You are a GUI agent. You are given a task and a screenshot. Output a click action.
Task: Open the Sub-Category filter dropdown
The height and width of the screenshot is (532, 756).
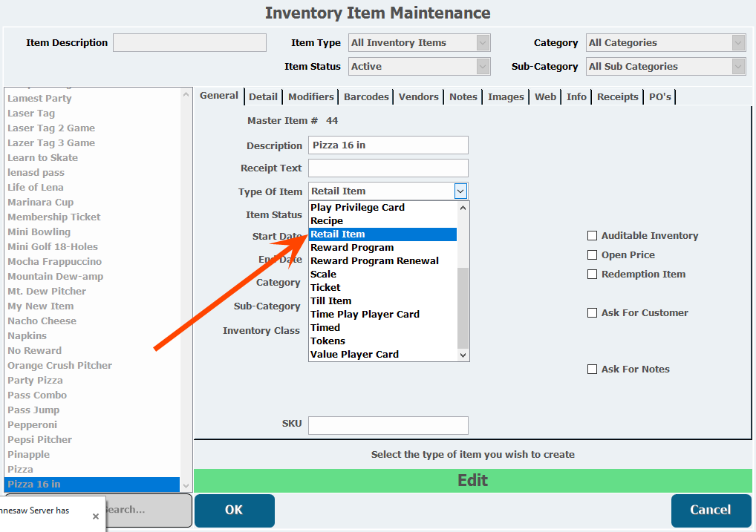(738, 67)
